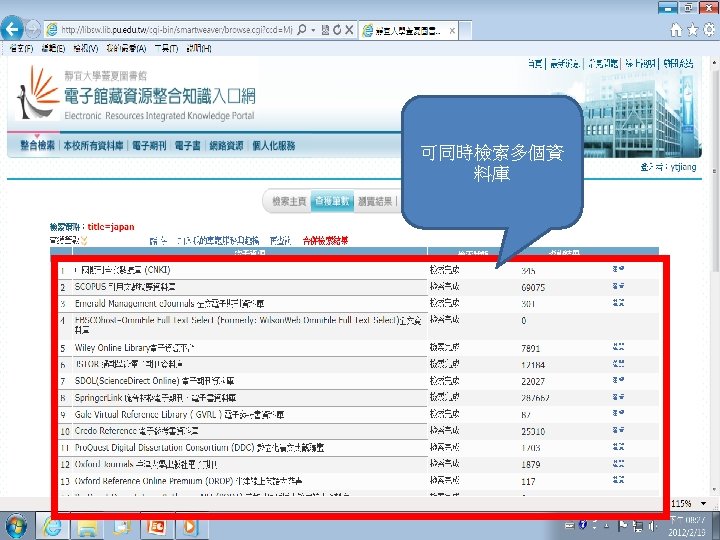Select the 網路資源 navigation tab
Image resolution: width=720 pixels, height=540 pixels.
pyautogui.click(x=226, y=146)
